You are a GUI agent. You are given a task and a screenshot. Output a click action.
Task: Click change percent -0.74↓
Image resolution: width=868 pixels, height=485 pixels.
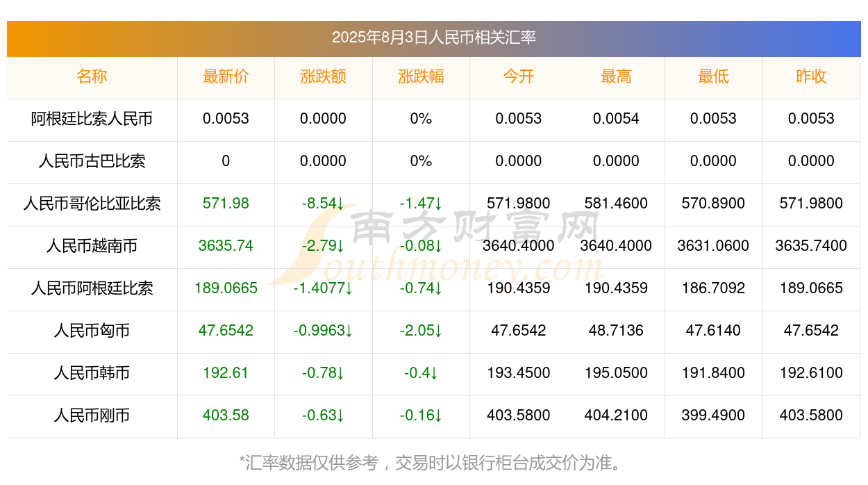(421, 288)
